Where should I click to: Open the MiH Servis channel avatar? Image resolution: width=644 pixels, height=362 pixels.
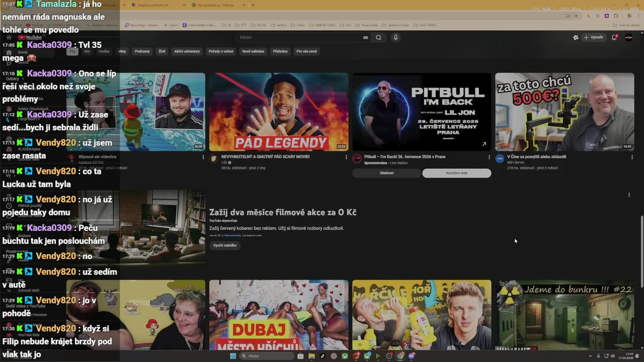(x=500, y=159)
